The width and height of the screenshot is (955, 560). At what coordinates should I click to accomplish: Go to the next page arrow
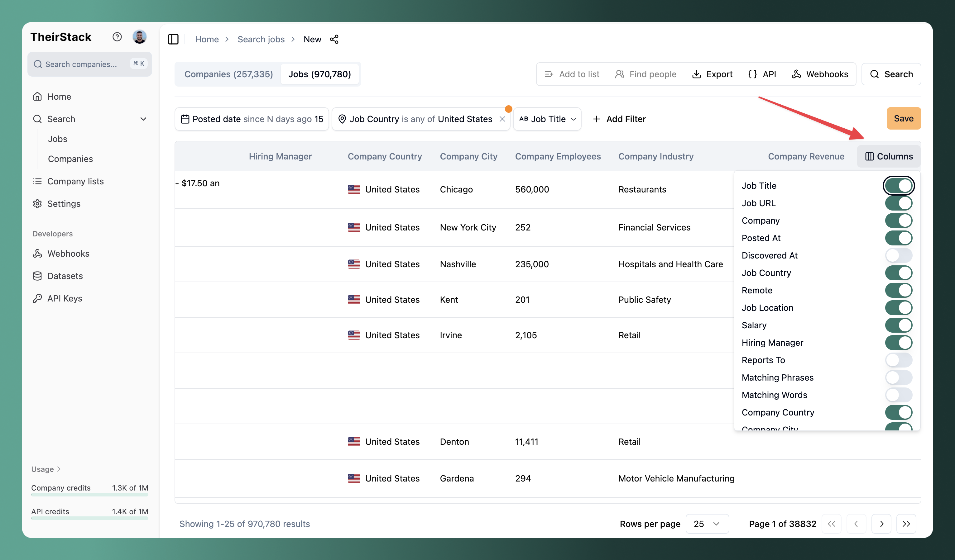pyautogui.click(x=881, y=524)
